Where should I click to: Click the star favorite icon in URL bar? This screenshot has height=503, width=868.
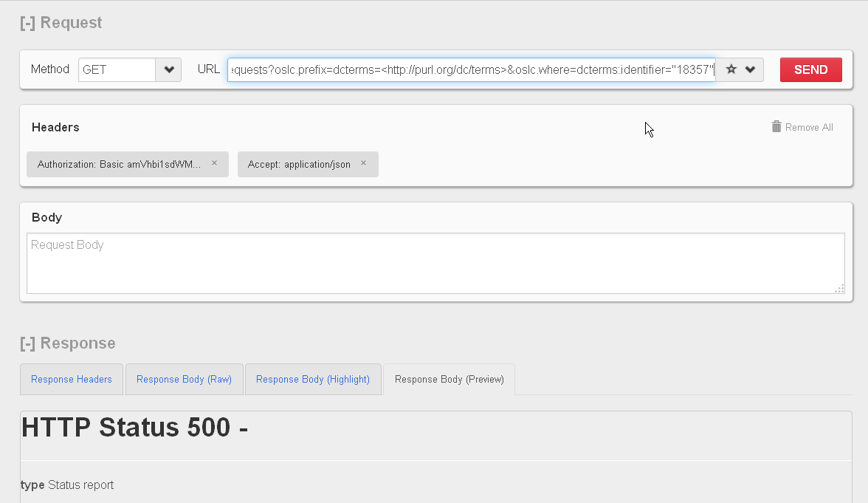[x=731, y=69]
